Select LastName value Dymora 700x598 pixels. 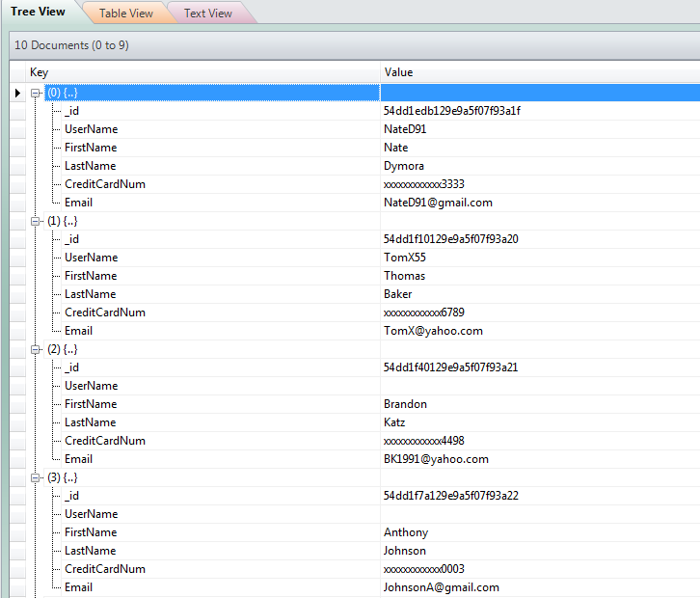click(404, 166)
